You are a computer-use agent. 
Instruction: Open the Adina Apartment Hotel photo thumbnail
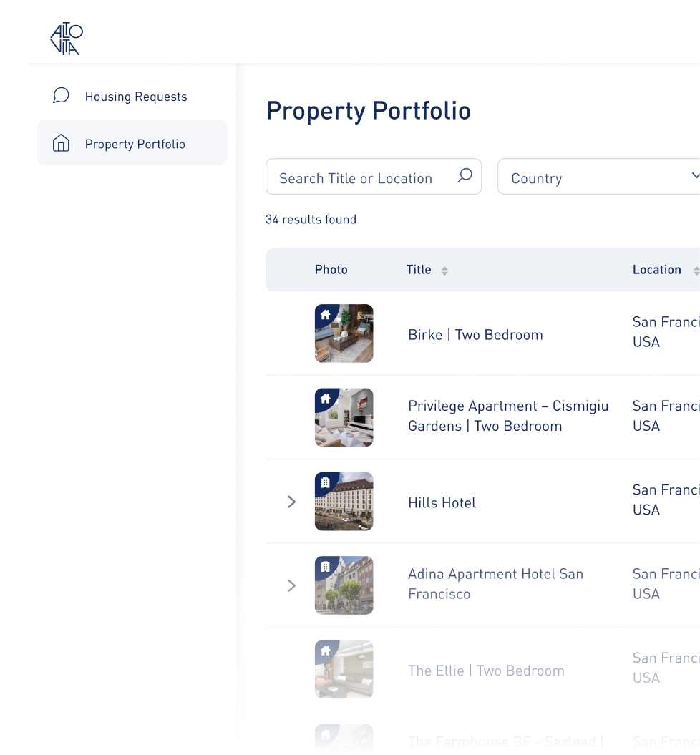click(344, 585)
